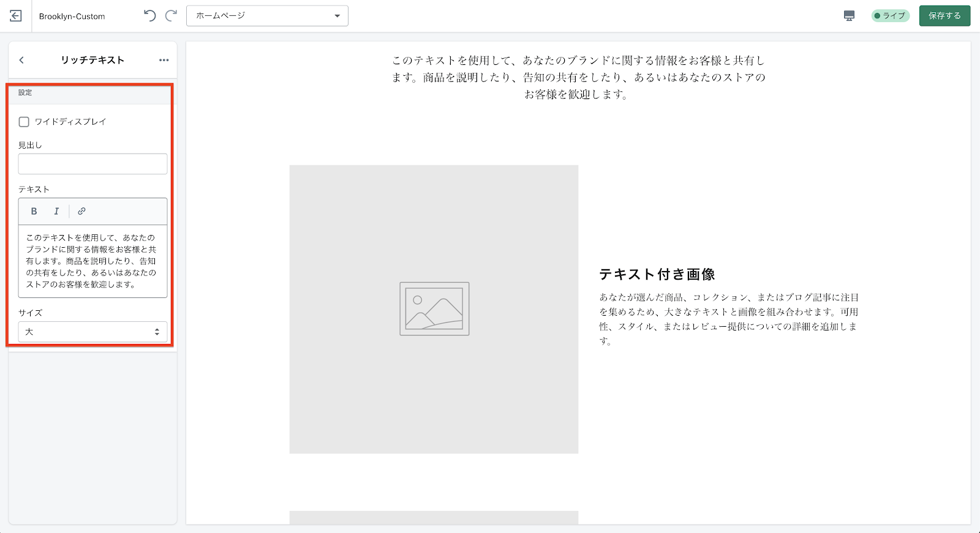Image resolution: width=980 pixels, height=533 pixels.
Task: Redo the last undone change
Action: [x=171, y=16]
